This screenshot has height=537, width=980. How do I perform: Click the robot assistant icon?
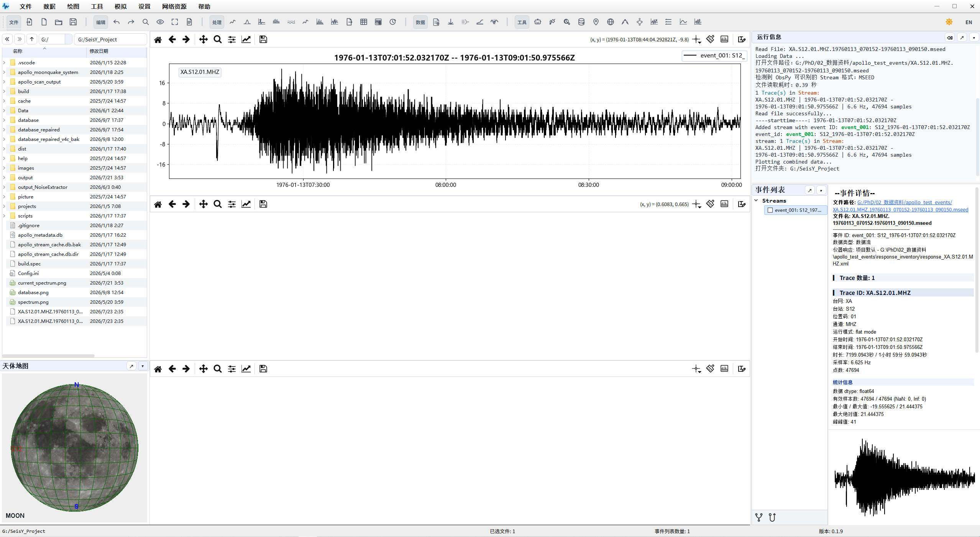pos(538,22)
